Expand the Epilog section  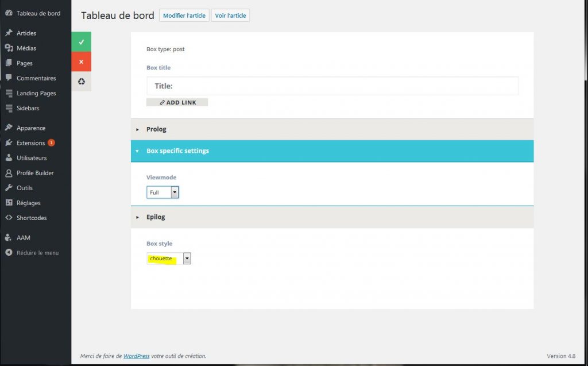pos(332,217)
